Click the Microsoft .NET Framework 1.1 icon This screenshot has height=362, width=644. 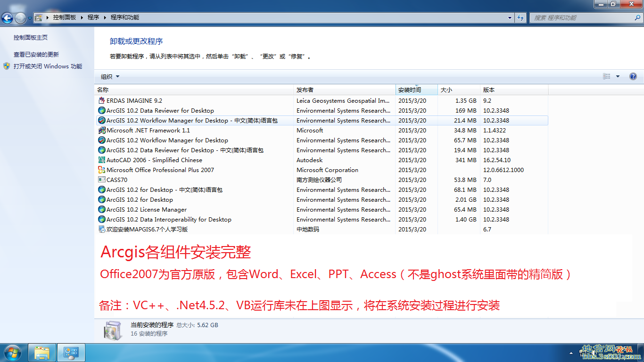[x=101, y=130]
